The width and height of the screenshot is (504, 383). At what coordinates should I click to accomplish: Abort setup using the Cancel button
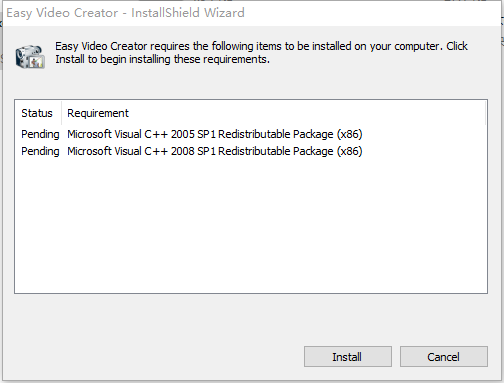[444, 357]
